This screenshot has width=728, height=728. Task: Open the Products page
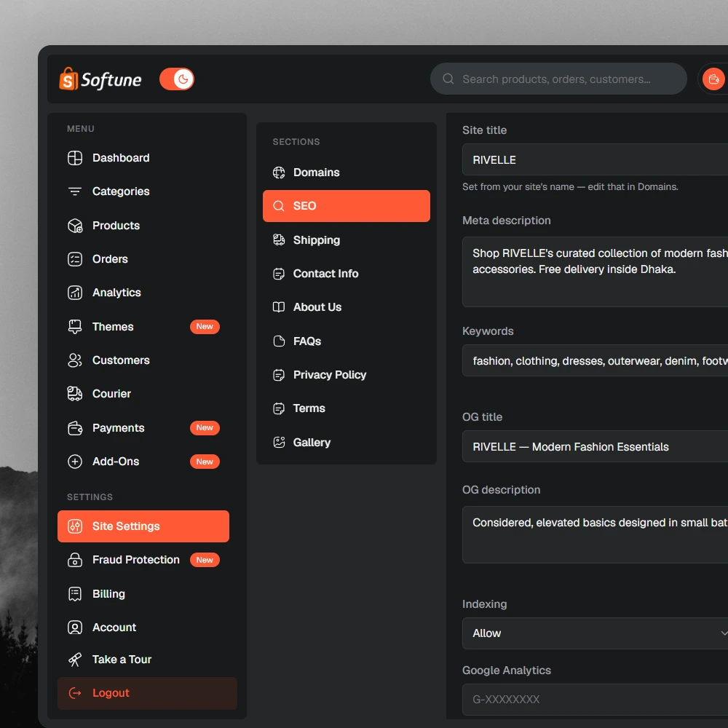[x=143, y=226]
